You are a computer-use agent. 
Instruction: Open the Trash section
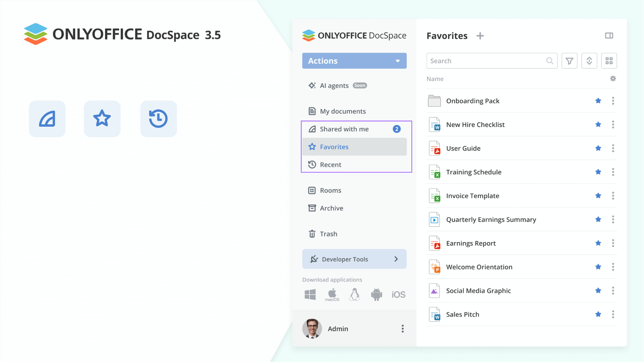329,234
